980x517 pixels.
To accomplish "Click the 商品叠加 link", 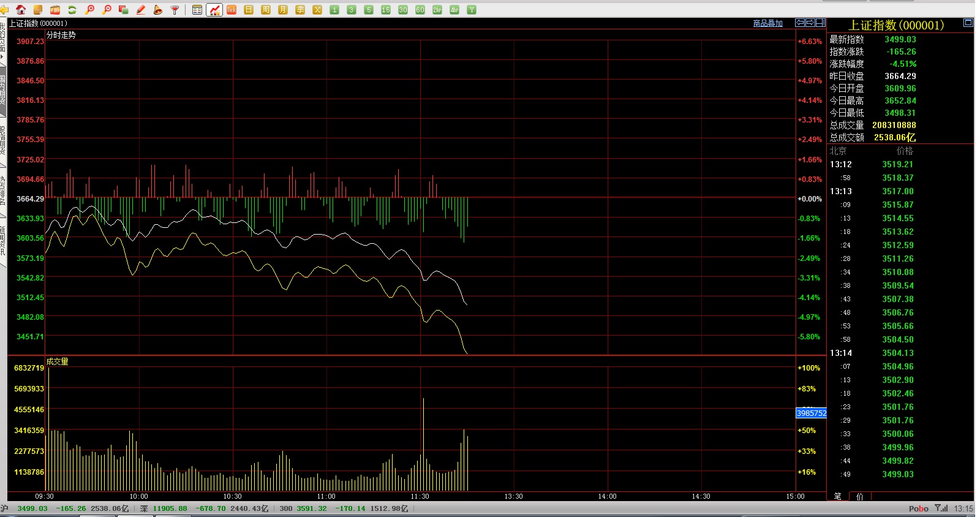I will point(767,23).
